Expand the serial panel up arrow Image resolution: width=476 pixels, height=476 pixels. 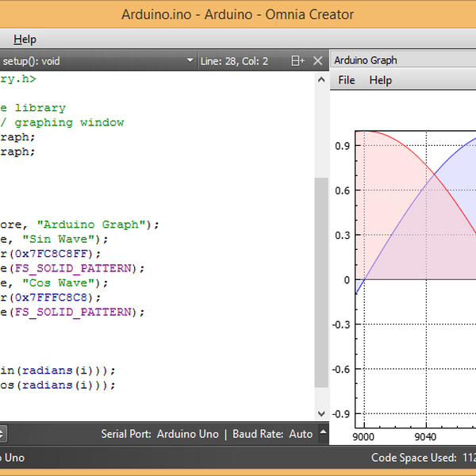[x=321, y=434]
